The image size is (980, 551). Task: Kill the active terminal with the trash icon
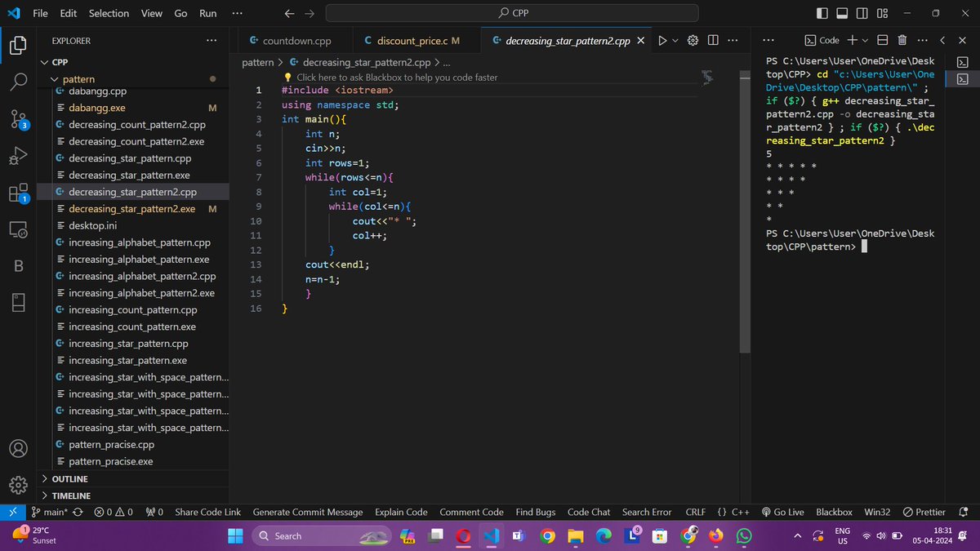(x=901, y=39)
